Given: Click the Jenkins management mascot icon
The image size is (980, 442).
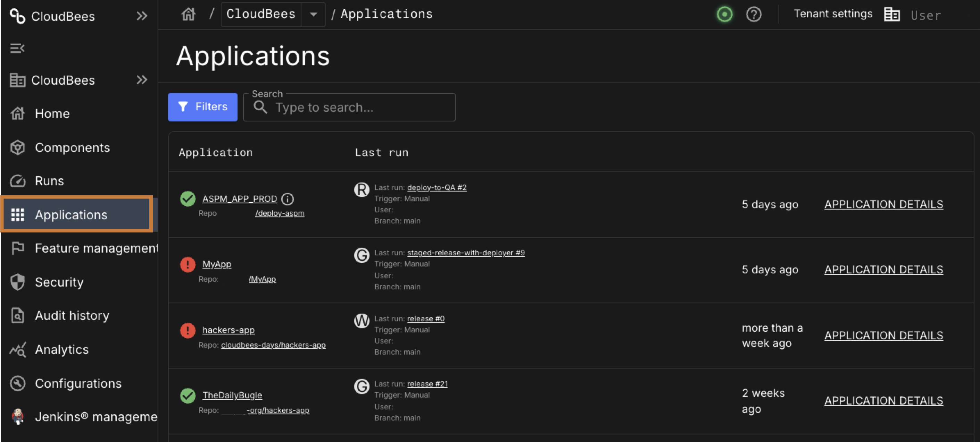Looking at the screenshot, I should tap(17, 417).
